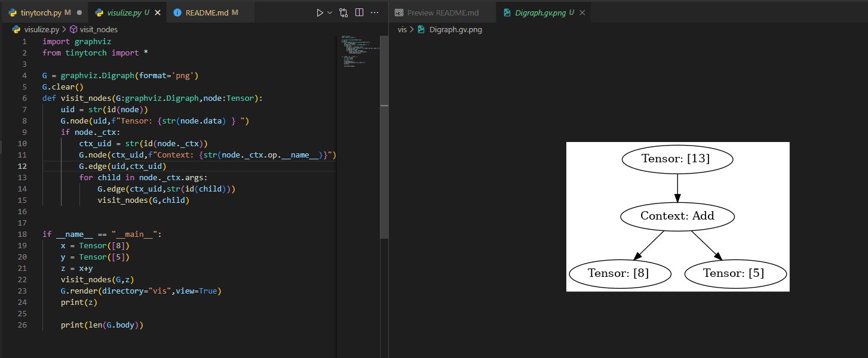Open the editor more actions menu
This screenshot has height=358, width=868.
(375, 13)
